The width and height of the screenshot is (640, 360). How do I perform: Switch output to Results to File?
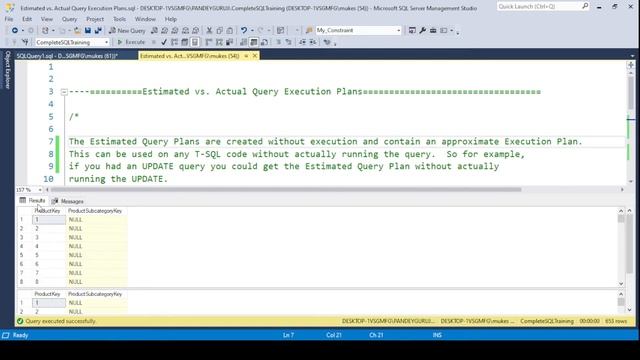[264, 42]
